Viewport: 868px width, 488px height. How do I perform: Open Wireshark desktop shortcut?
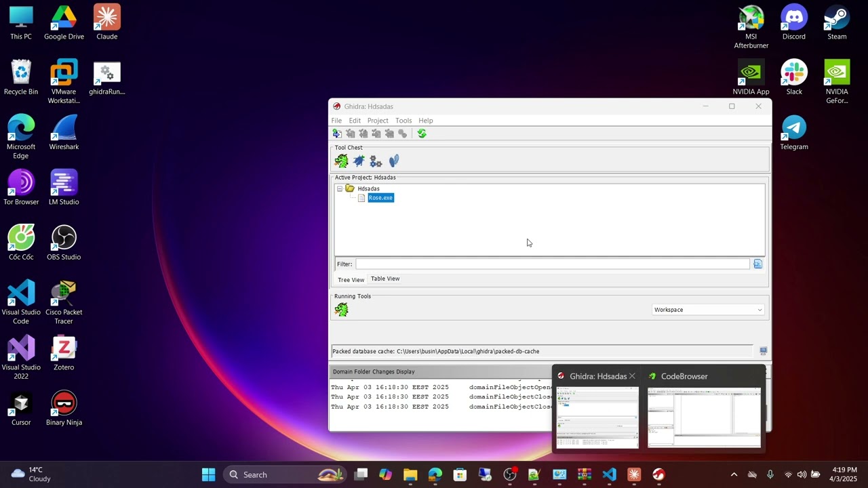pos(64,133)
